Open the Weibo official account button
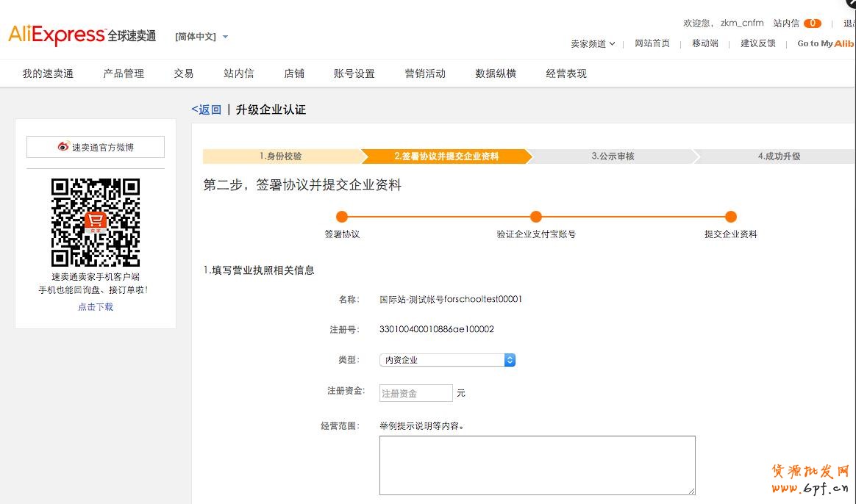The image size is (856, 504). tap(96, 147)
